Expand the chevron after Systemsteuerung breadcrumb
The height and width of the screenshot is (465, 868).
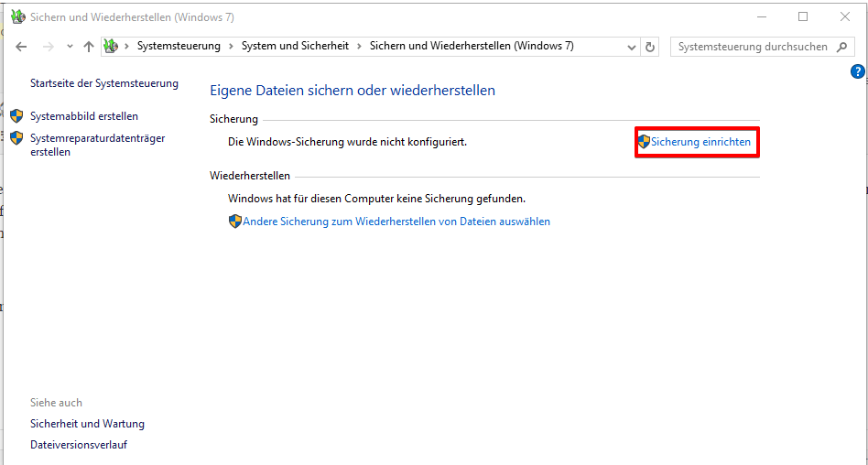(x=231, y=47)
